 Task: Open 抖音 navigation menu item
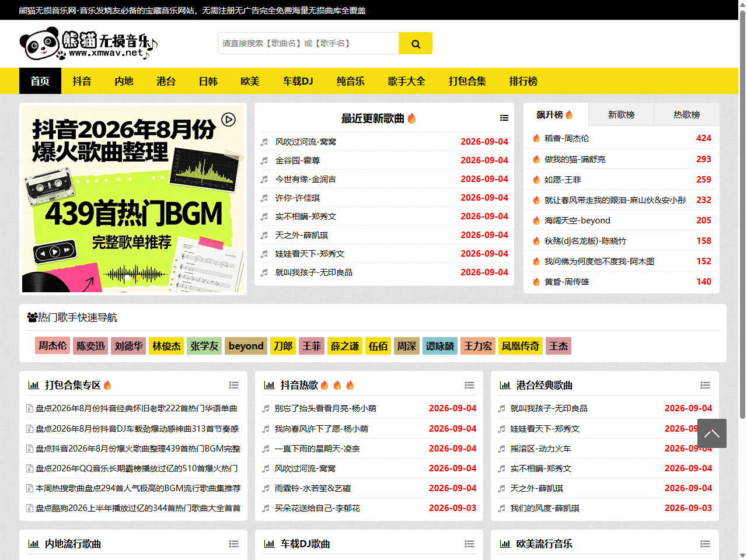82,81
